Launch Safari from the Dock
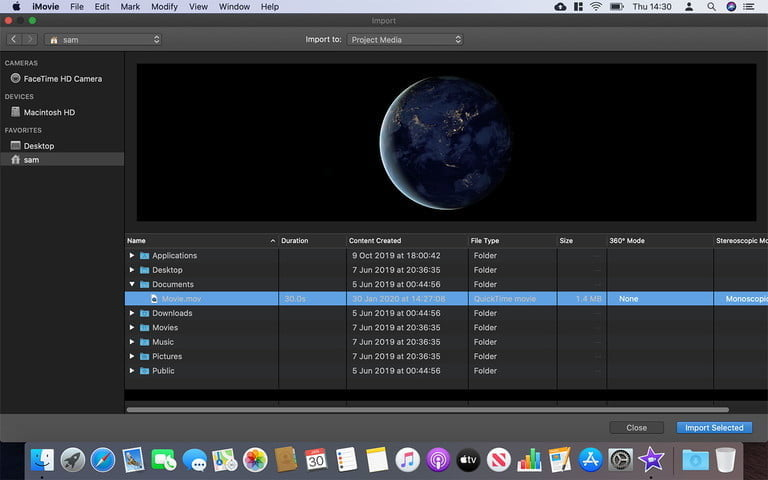Screen dimensions: 768x480 102,459
